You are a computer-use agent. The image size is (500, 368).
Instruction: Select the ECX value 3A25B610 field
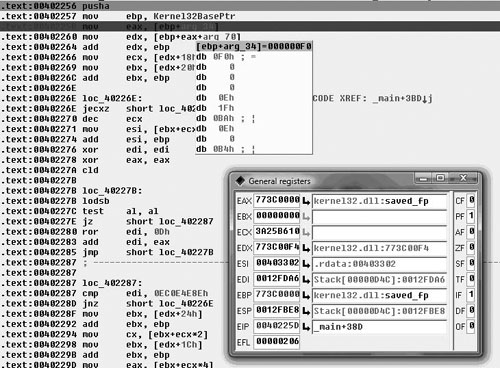coord(277,232)
